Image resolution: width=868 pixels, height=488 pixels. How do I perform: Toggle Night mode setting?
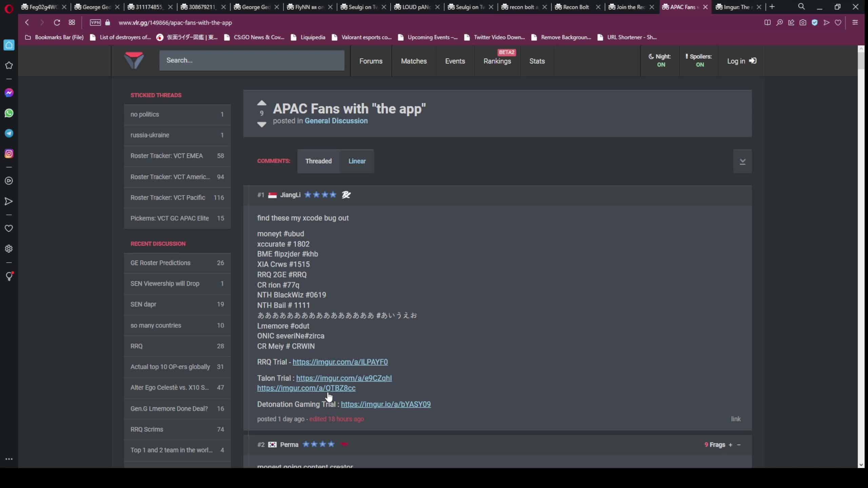coord(660,61)
